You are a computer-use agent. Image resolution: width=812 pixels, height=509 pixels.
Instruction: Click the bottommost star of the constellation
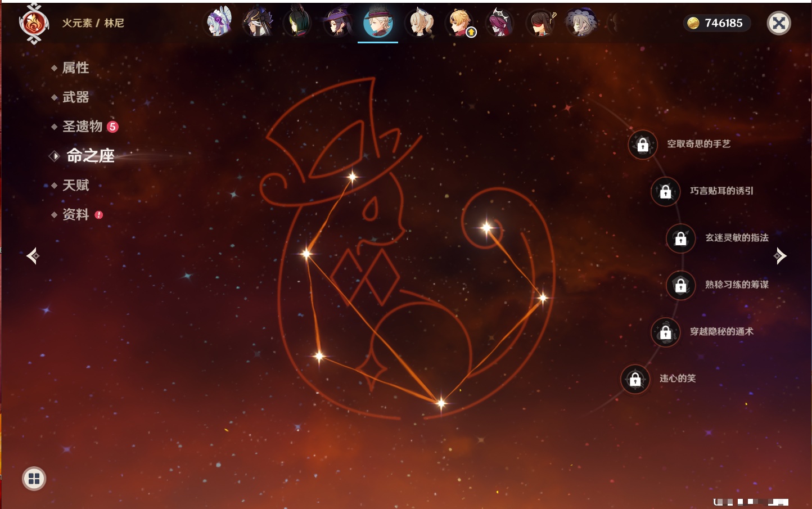[441, 403]
